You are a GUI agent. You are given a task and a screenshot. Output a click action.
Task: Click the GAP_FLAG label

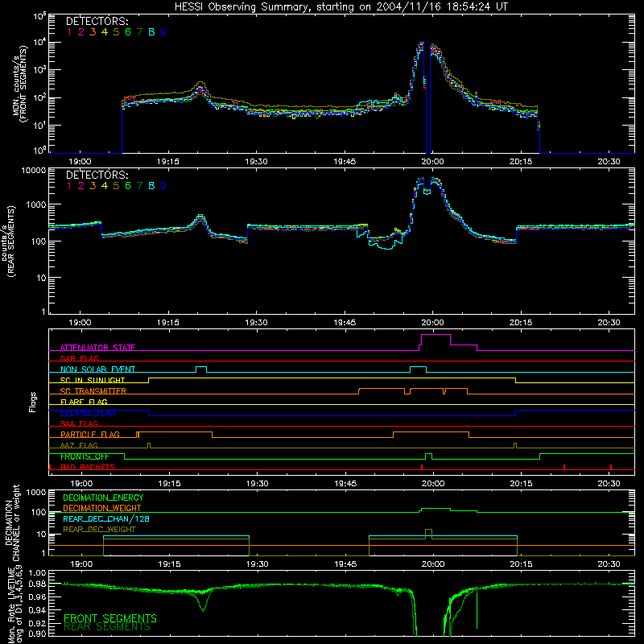pos(79,358)
